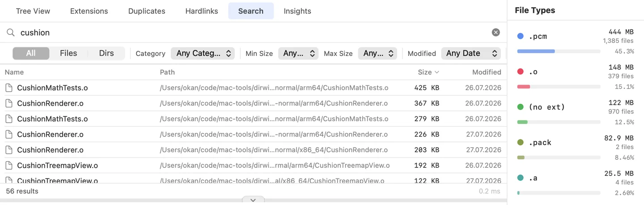Click path ending rmal/arm64/CushionTreemapView.o
644x205 pixels.
coord(275,165)
